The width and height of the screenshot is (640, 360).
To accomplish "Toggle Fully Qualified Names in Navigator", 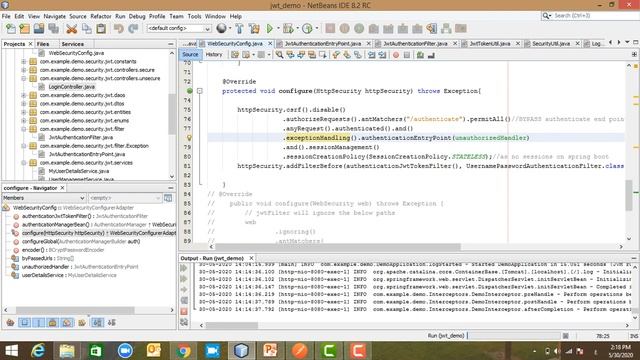I will pyautogui.click(x=82, y=322).
